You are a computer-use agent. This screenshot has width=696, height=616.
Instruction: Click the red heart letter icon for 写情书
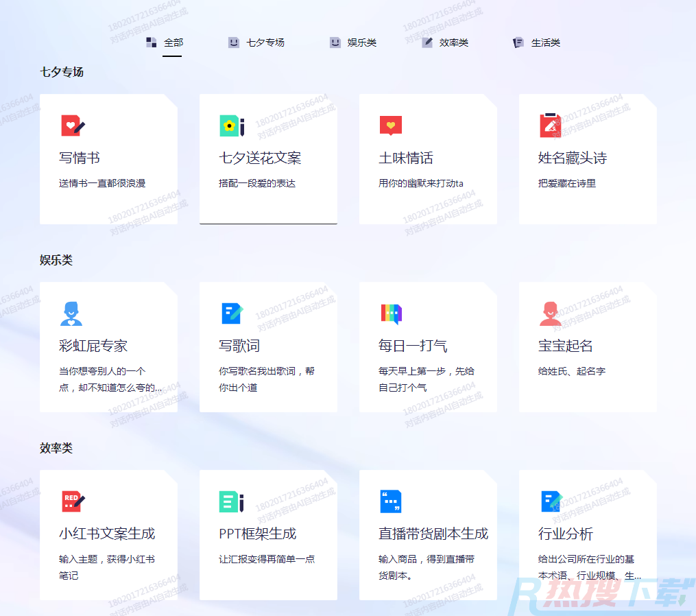73,126
